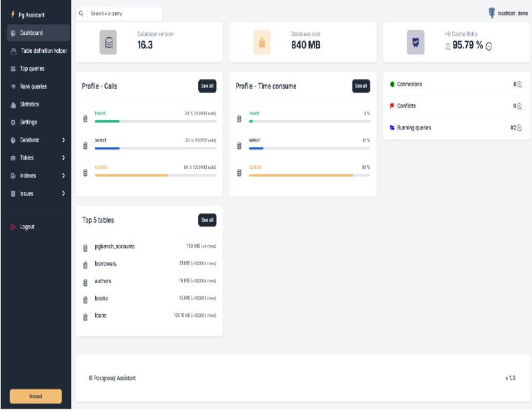Click the database size bag icon
This screenshot has height=412, width=532.
pyautogui.click(x=262, y=43)
